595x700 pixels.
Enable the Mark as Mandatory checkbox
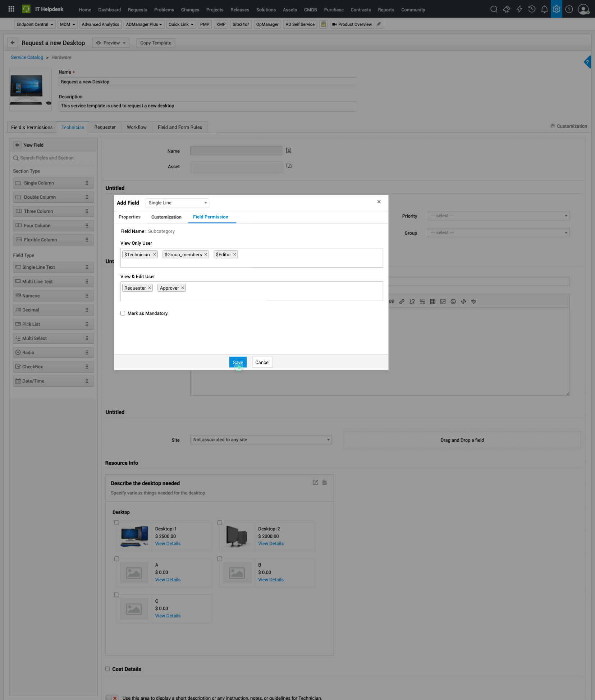pyautogui.click(x=123, y=313)
